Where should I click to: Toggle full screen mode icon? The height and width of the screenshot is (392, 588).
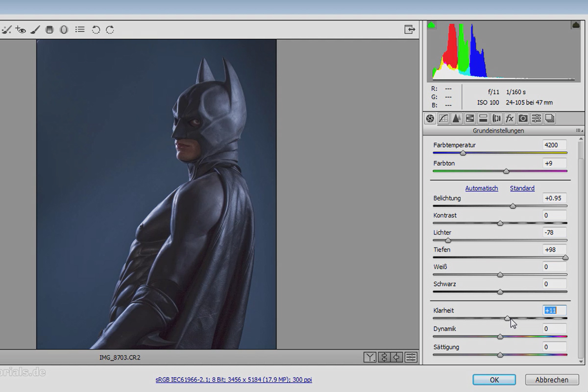click(x=410, y=30)
